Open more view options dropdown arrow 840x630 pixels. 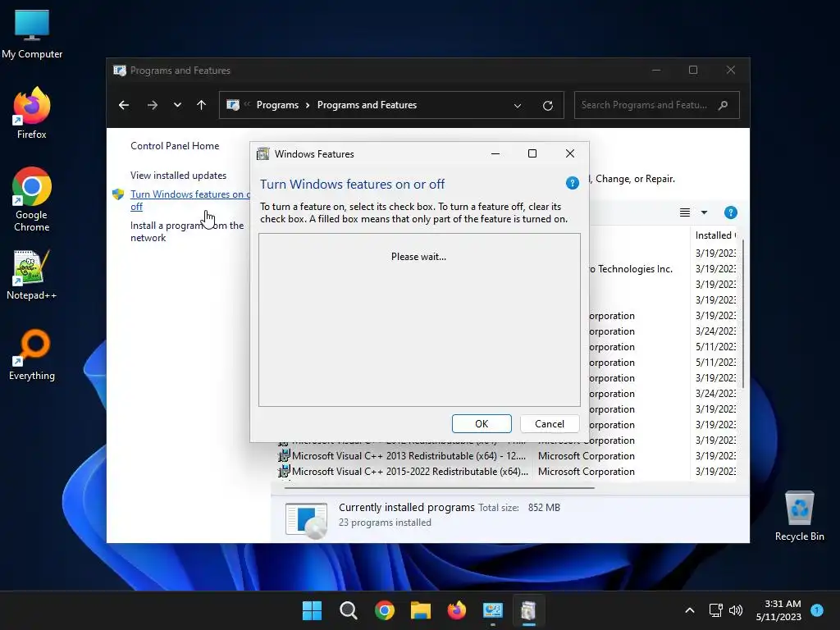point(704,212)
